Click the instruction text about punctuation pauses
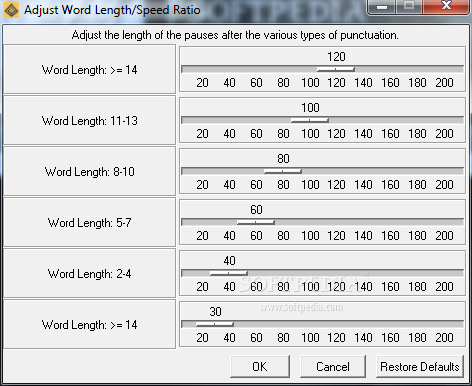This screenshot has height=386, width=472. point(235,35)
